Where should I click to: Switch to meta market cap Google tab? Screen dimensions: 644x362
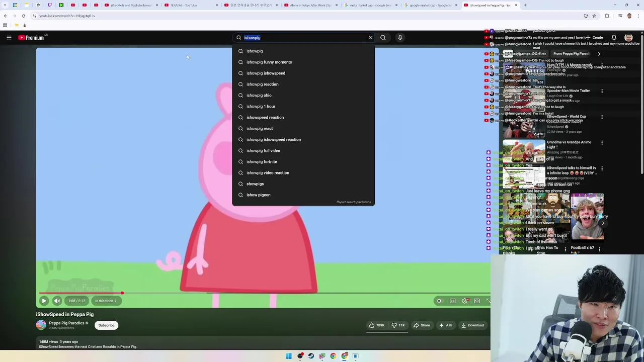(x=370, y=5)
